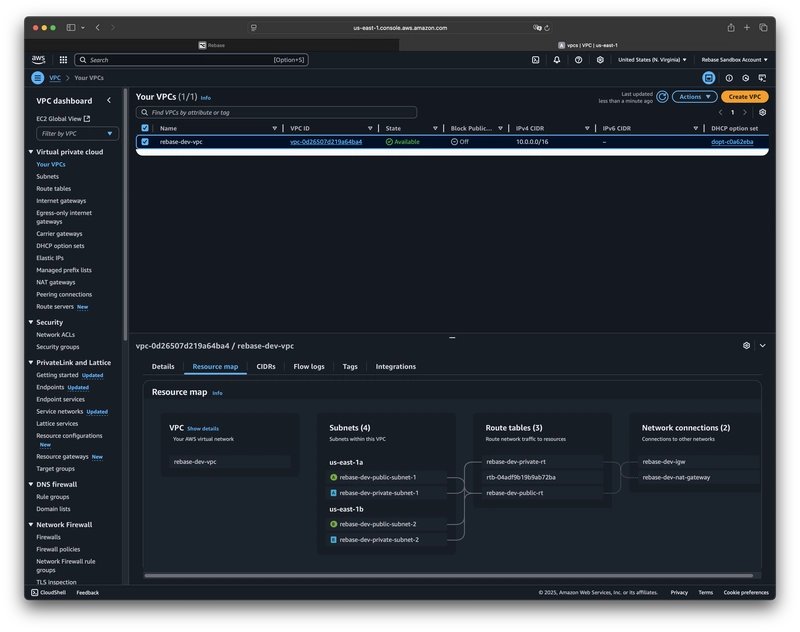Click the Safari address bar
This screenshot has width=800, height=632.
click(400, 28)
